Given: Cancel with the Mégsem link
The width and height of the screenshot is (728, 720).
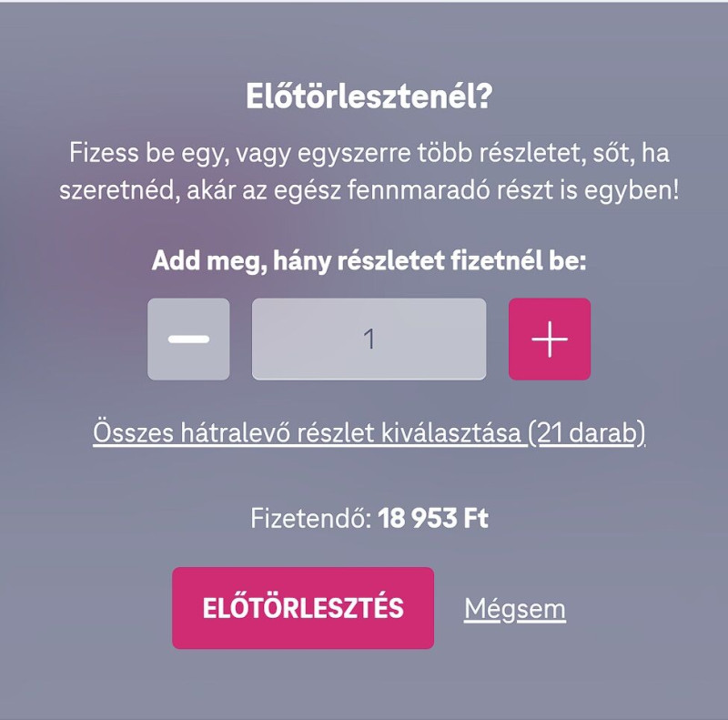Looking at the screenshot, I should [514, 608].
